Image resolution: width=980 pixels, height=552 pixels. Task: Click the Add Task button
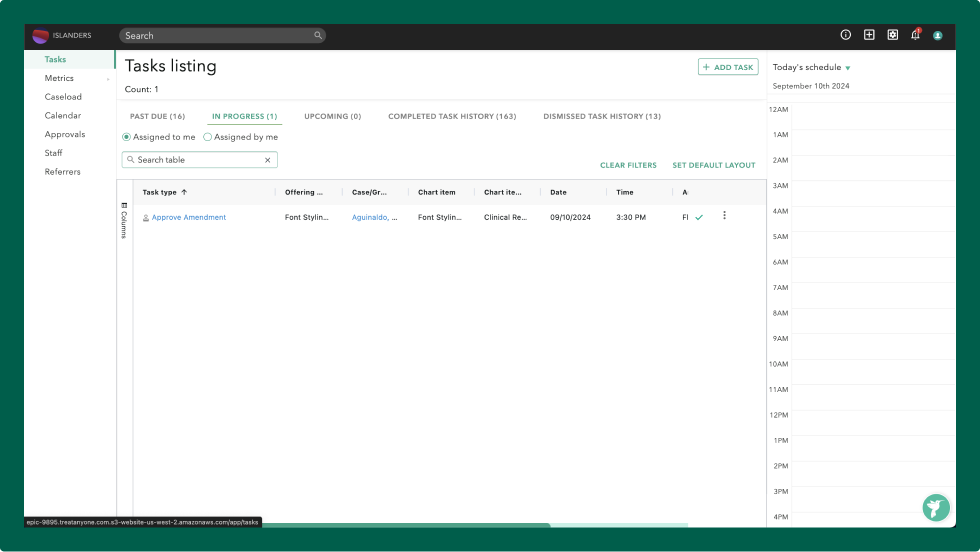(x=728, y=67)
